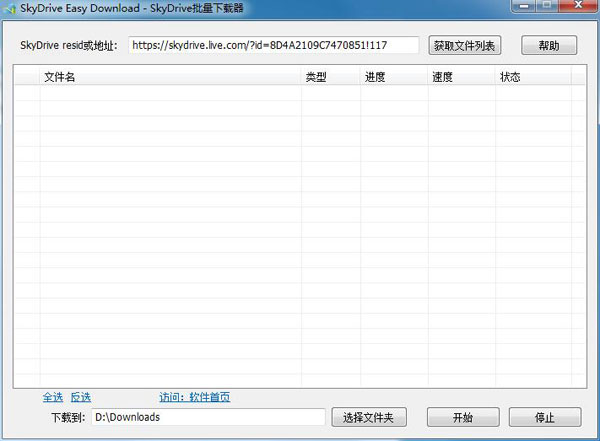The height and width of the screenshot is (441, 600).
Task: Choose folder with 选择文件夹 button
Action: (x=369, y=417)
